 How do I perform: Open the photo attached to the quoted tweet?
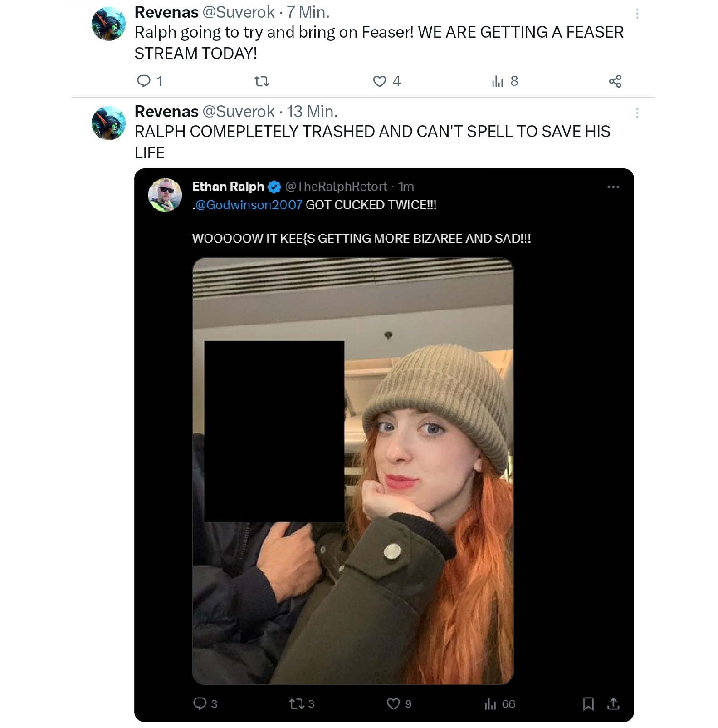(353, 471)
